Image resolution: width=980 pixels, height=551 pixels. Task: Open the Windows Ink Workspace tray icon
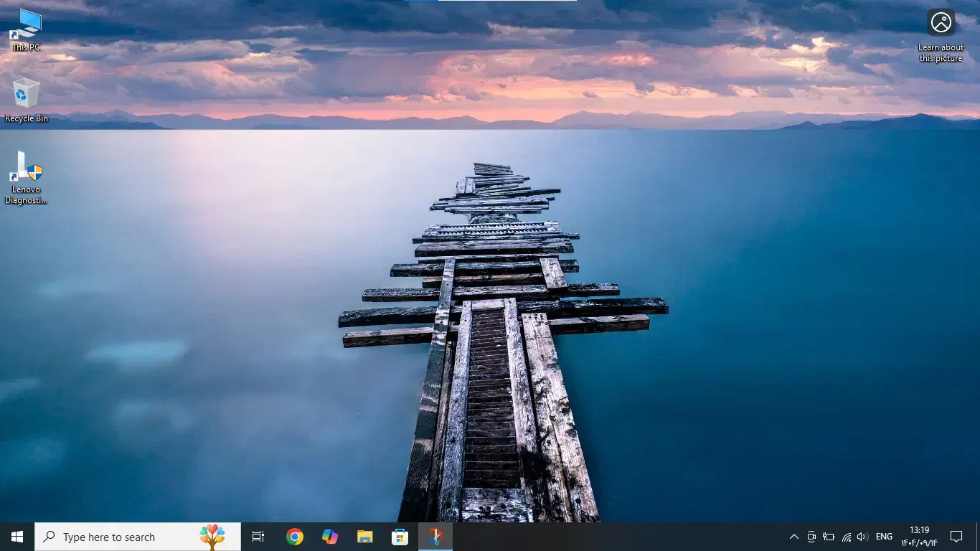pos(811,536)
